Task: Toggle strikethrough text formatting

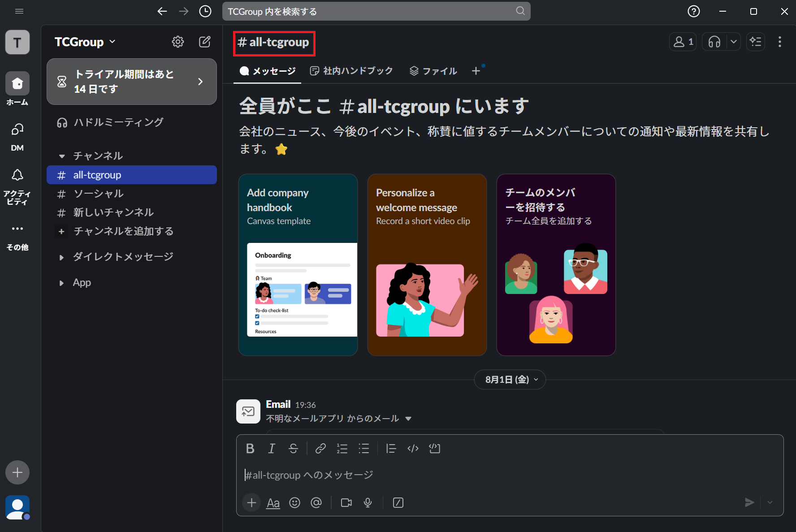Action: click(x=293, y=449)
